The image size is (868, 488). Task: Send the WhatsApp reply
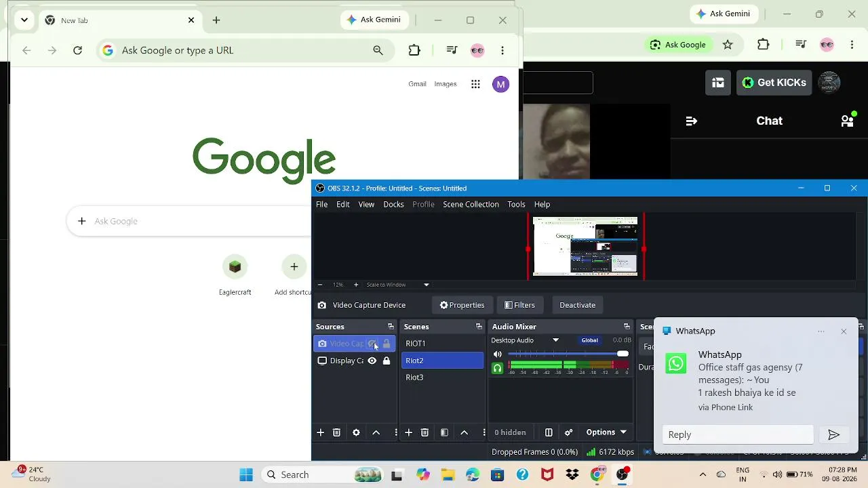coord(834,435)
